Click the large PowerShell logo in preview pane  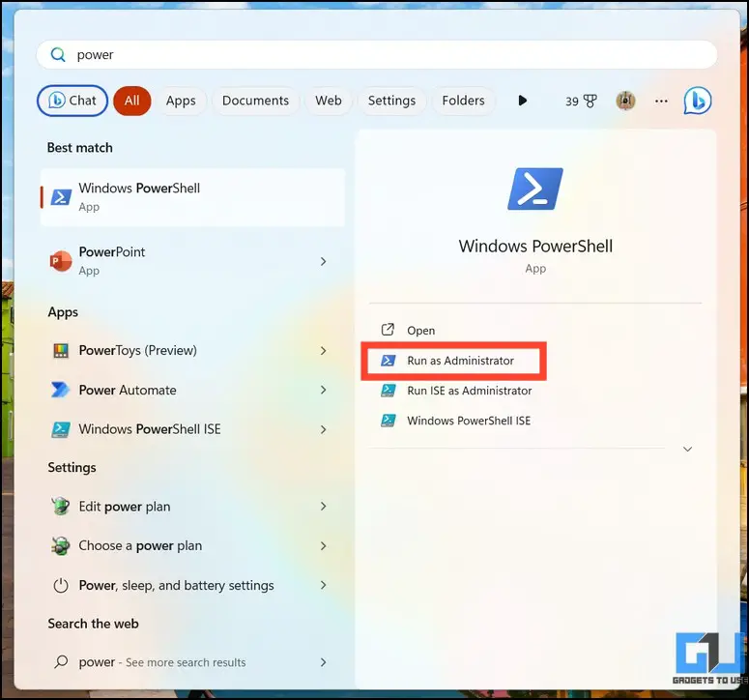(x=535, y=189)
